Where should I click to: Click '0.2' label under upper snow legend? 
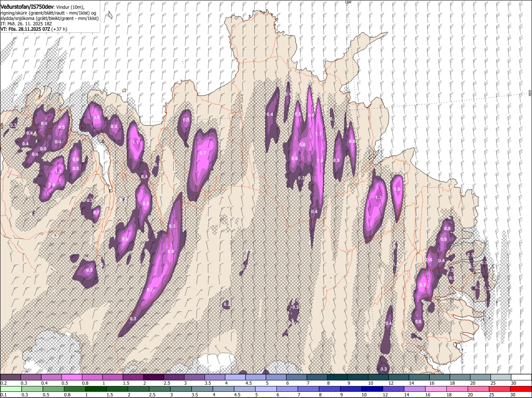click(x=3, y=383)
